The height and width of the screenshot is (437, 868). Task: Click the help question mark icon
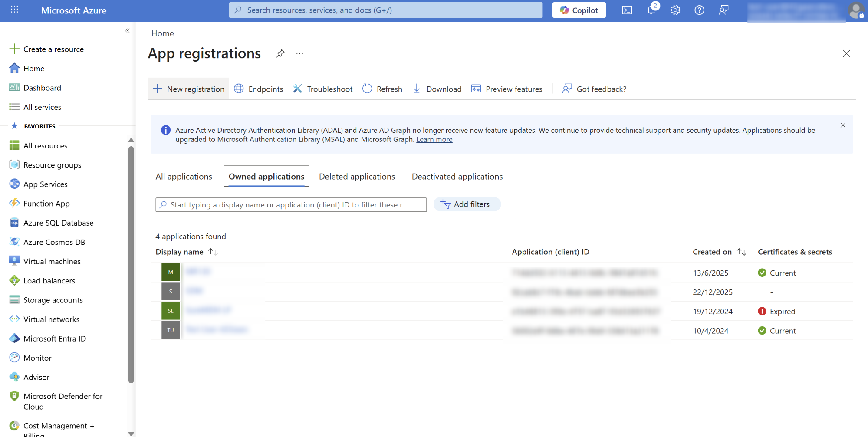[699, 10]
